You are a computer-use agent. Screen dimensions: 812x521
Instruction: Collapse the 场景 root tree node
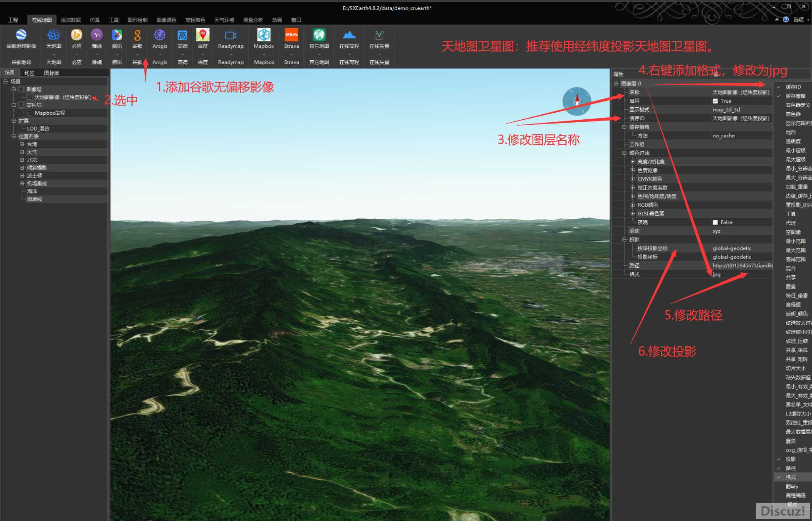click(5, 81)
